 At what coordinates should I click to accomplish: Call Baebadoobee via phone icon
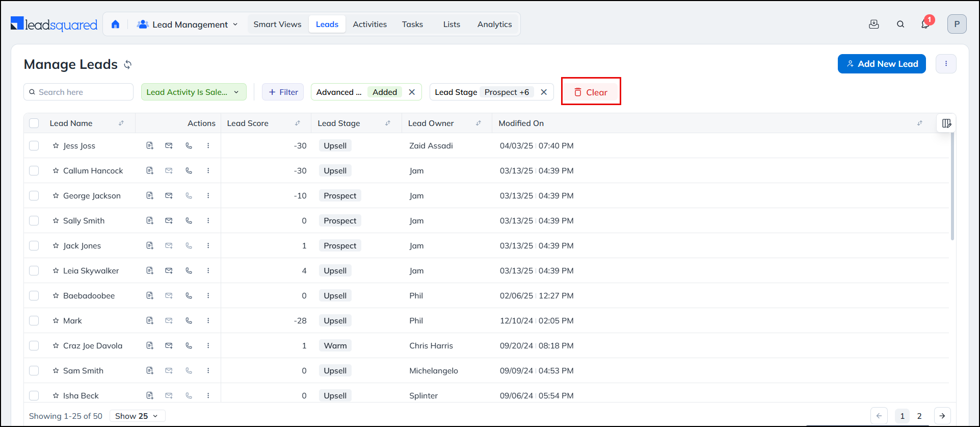coord(189,296)
